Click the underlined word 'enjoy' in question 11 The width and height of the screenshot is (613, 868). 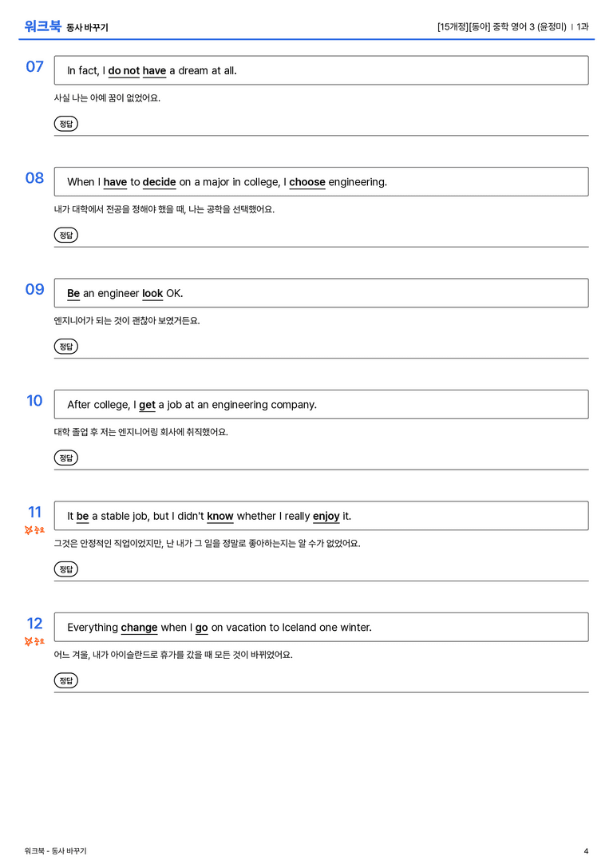pos(326,517)
